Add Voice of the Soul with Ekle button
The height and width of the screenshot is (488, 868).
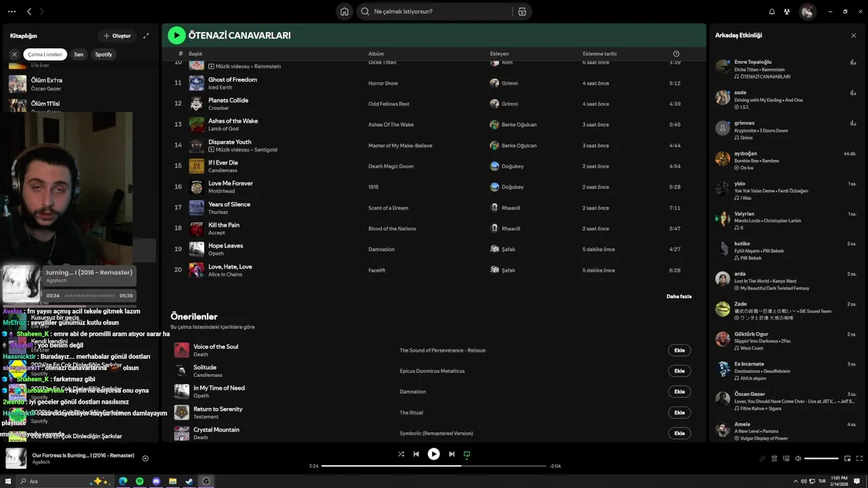(679, 350)
